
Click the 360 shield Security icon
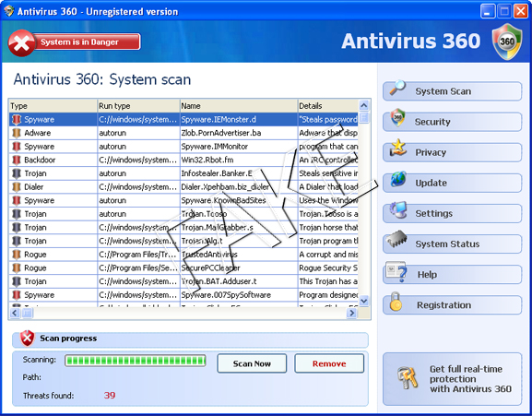pyautogui.click(x=397, y=117)
